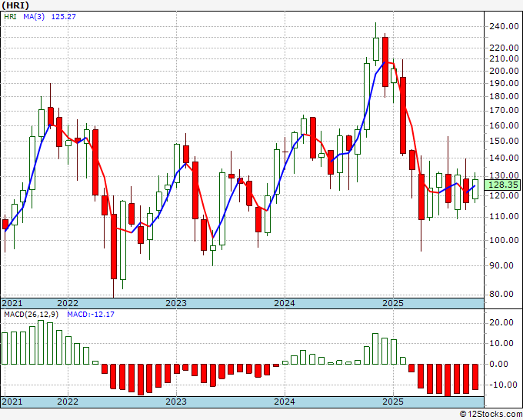This screenshot has height=420, width=523.
Task: Select the MACD:-12.17 value readout
Action: pyautogui.click(x=91, y=315)
